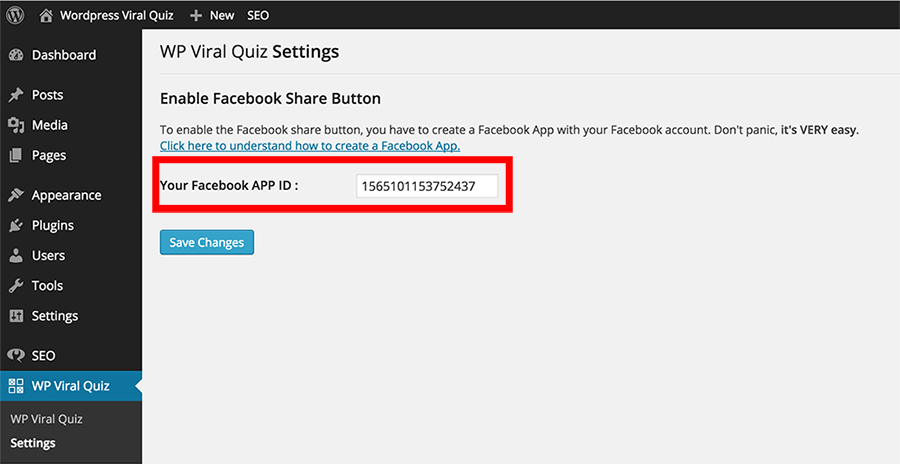
Task: Open SEO in the top admin bar
Action: 258,16
